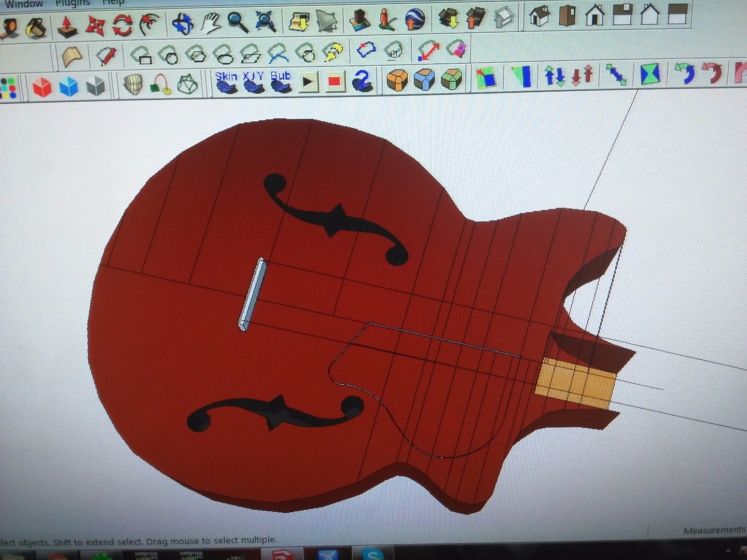Click the Photo Textures icon

pos(360,20)
